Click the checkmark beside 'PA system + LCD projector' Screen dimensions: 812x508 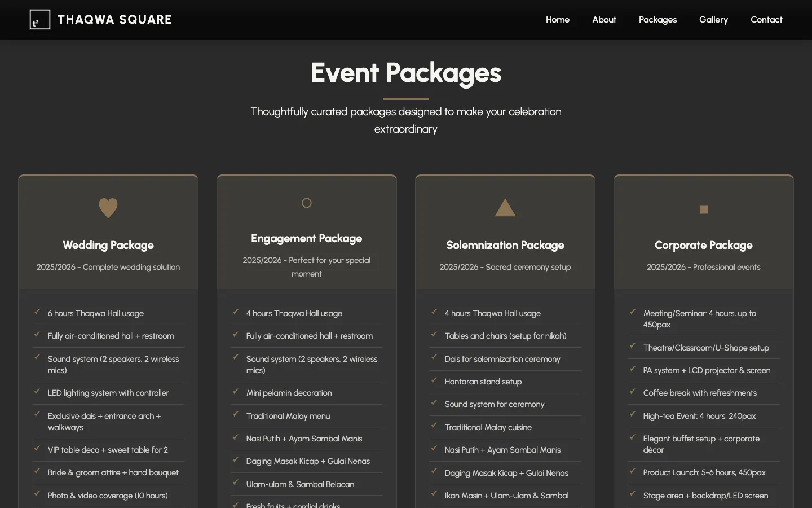[x=632, y=369]
